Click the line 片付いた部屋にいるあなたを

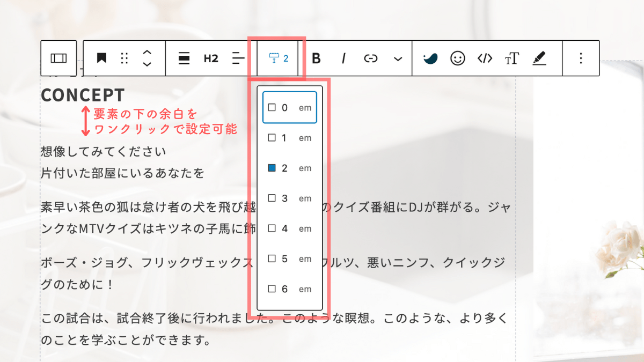click(122, 173)
